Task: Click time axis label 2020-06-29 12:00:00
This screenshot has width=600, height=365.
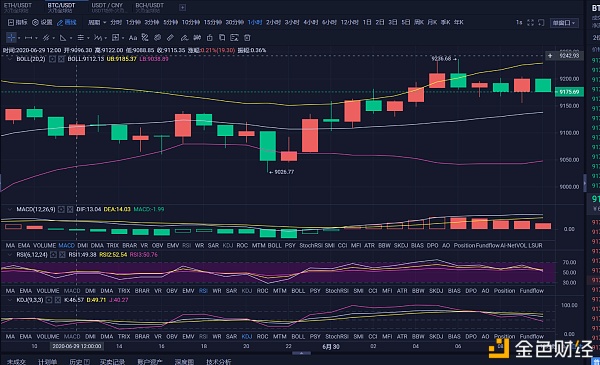Action: point(77,346)
